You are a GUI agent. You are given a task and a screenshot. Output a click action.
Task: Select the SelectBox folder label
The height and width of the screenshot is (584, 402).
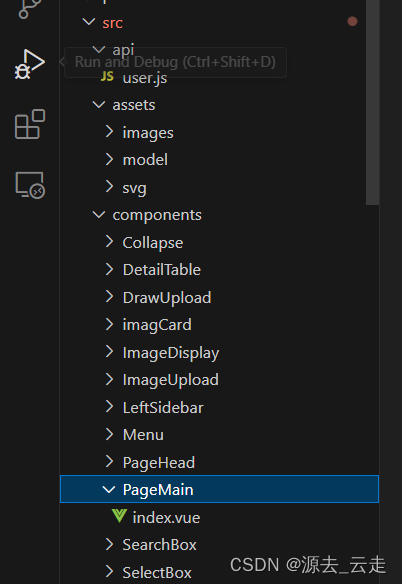tap(157, 572)
